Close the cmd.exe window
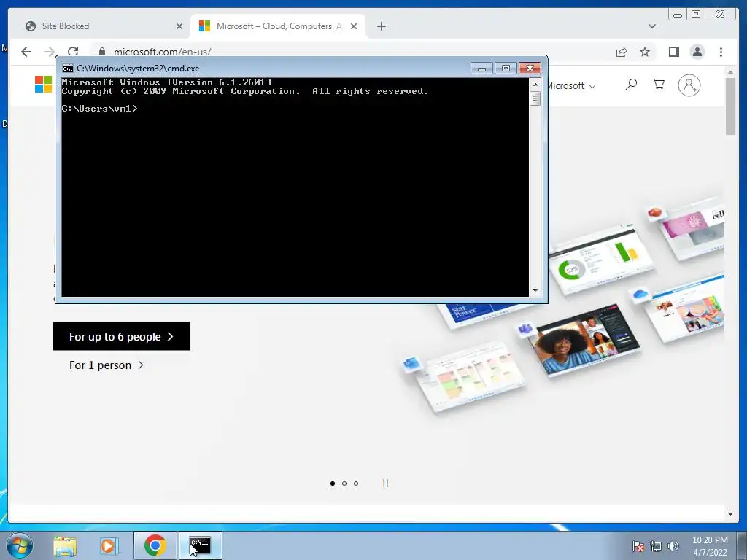This screenshot has height=560, width=747. (530, 69)
